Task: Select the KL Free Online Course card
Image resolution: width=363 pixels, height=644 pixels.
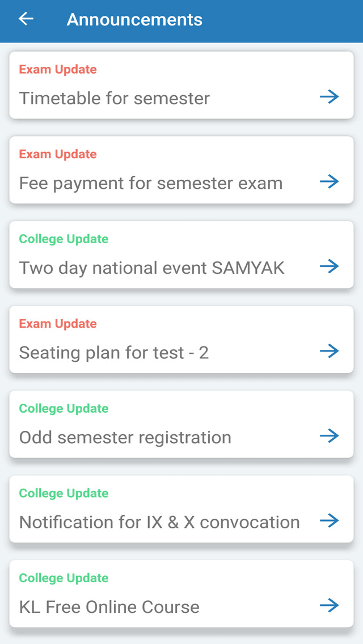Action: pos(170,594)
